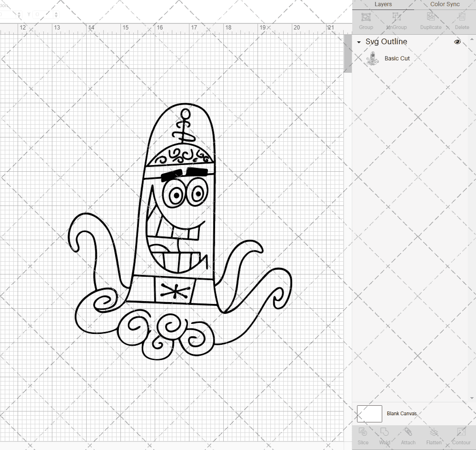Click the Weld tool icon
Screen dimensions: 476x450
384,432
